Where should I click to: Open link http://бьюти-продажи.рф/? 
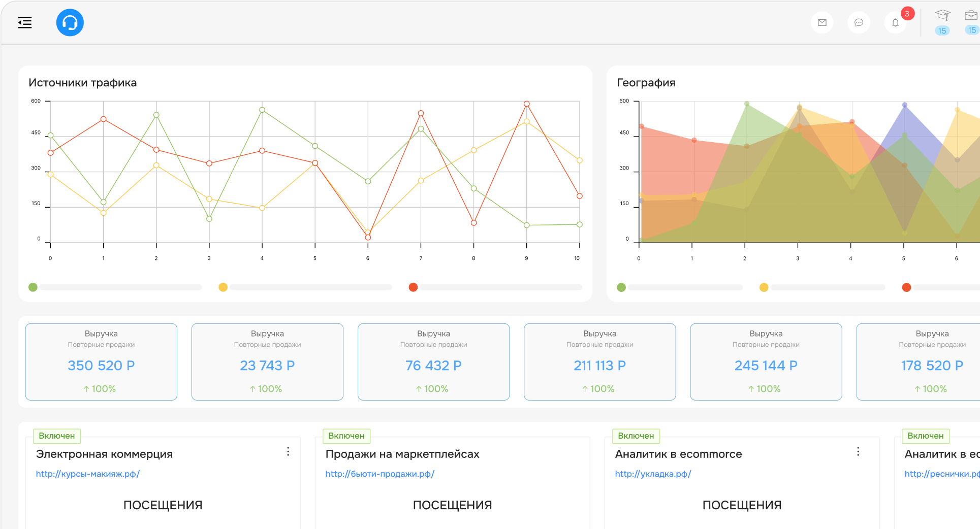coord(380,474)
